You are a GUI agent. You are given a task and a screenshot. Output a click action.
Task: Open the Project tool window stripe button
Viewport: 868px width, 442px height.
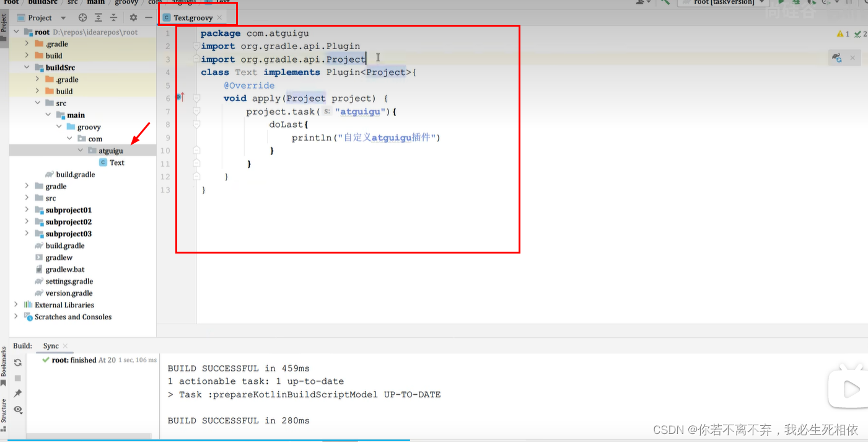(x=4, y=28)
